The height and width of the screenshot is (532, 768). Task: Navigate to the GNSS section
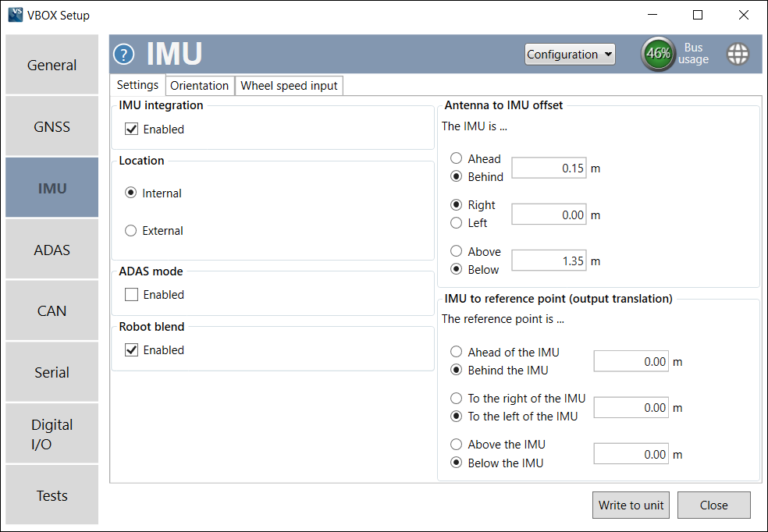coord(52,126)
